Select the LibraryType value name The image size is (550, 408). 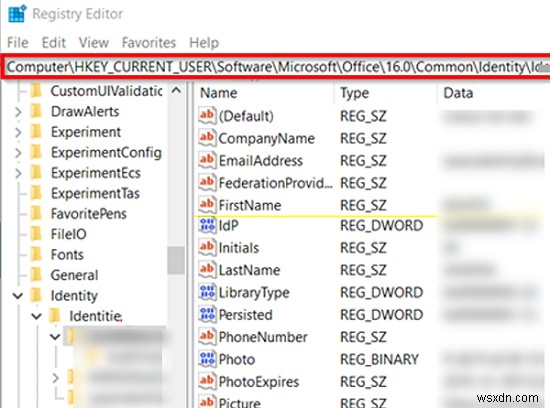click(x=254, y=293)
